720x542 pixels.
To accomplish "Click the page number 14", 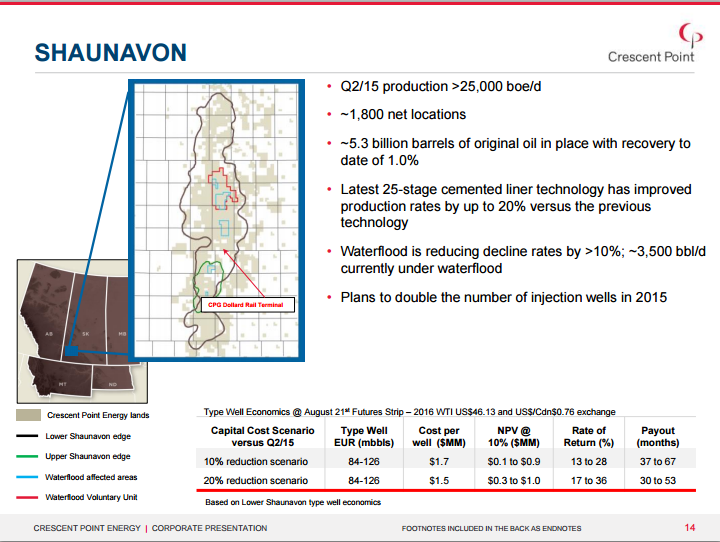I will (x=689, y=527).
